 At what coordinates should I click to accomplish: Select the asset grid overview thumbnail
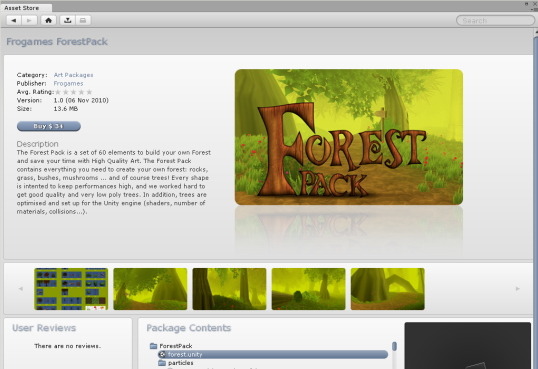coord(71,289)
